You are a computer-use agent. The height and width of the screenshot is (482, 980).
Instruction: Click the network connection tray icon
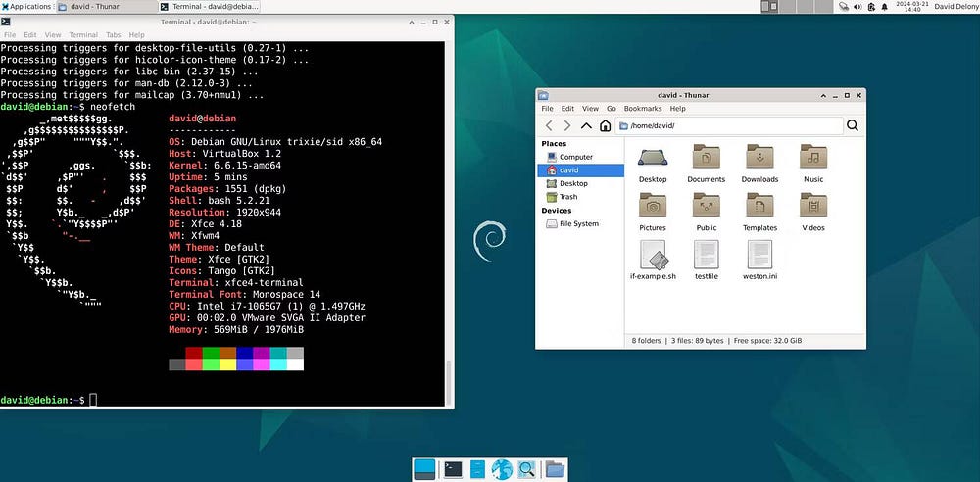844,6
